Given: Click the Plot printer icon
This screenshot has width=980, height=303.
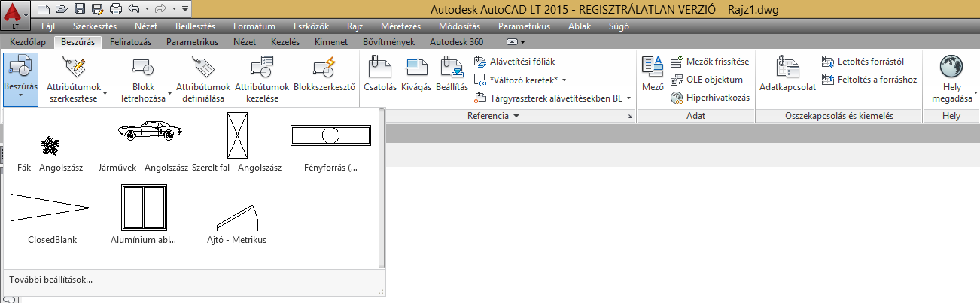Looking at the screenshot, I should [x=115, y=10].
